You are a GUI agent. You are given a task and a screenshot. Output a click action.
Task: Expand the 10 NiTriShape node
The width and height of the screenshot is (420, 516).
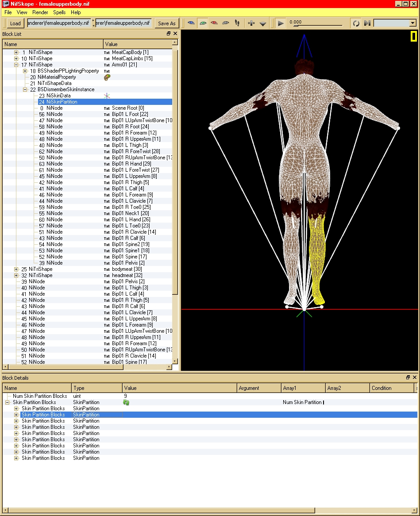(x=16, y=58)
